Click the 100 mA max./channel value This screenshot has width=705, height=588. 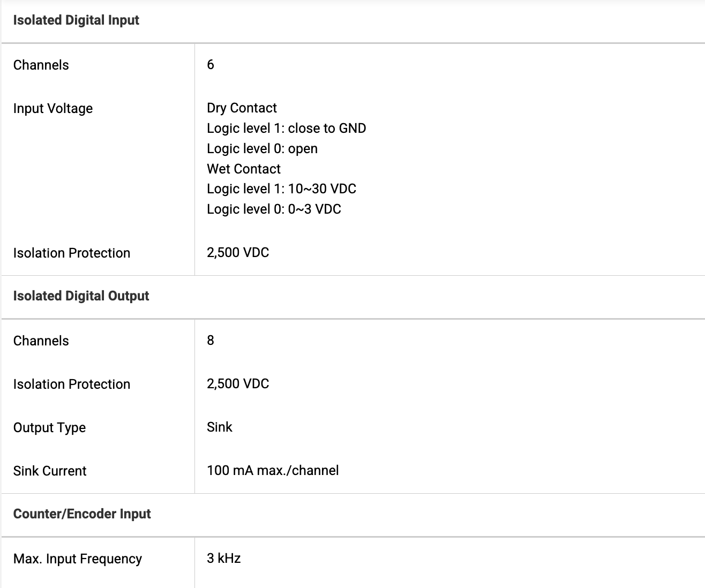click(x=273, y=471)
